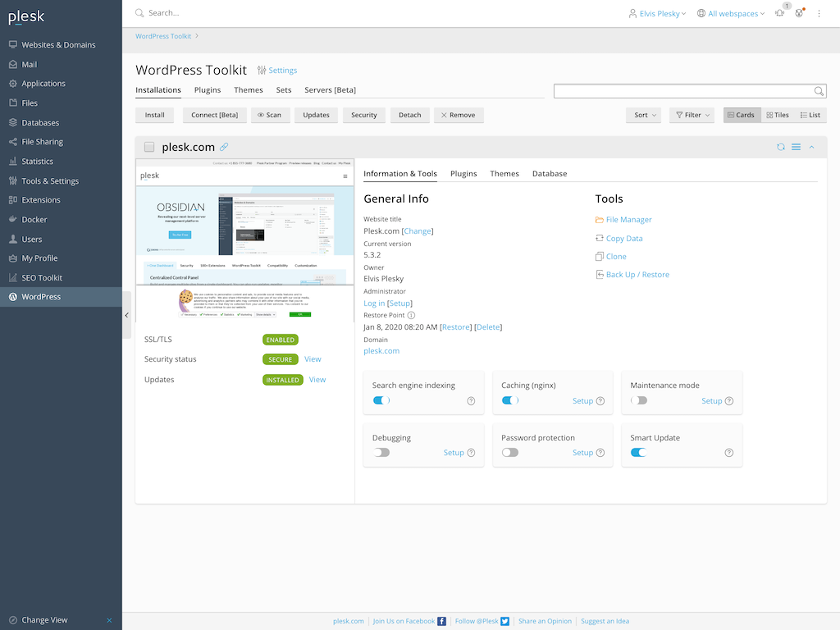The image size is (840, 630).
Task: Turn off Smart Update
Action: (638, 452)
